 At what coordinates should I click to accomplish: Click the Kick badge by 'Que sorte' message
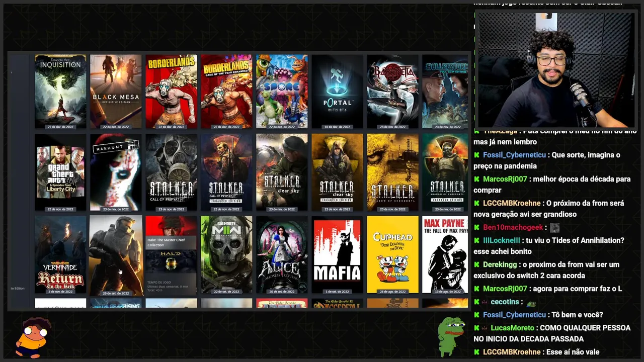coord(477,155)
